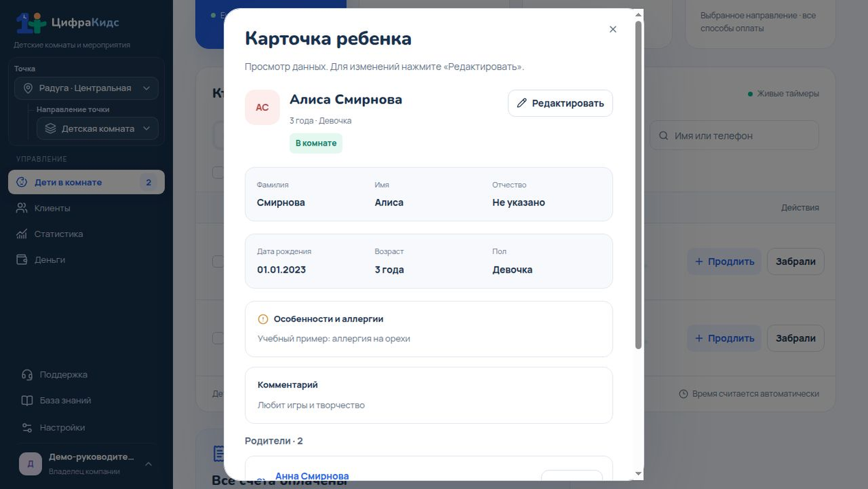Screen dimensions: 868x489
Task: Click the 01.01.2023 birth date value
Action: pos(281,270)
